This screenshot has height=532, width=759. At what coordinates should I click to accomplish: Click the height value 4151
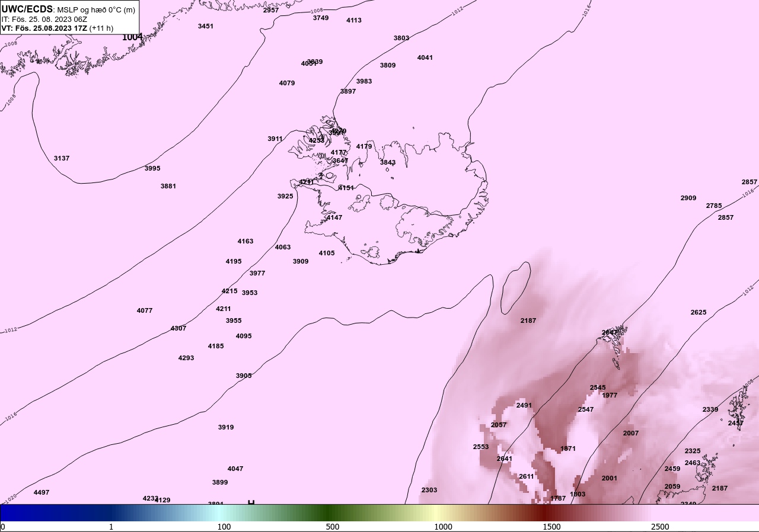pos(346,188)
